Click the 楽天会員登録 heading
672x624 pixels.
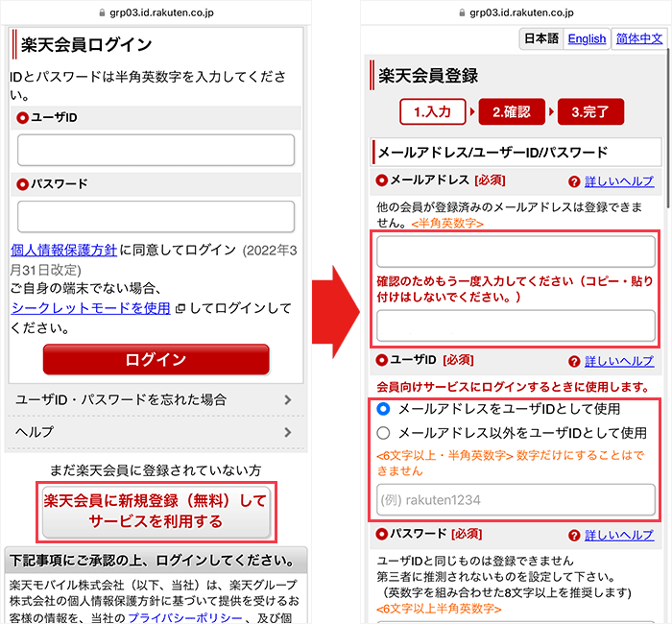click(428, 76)
